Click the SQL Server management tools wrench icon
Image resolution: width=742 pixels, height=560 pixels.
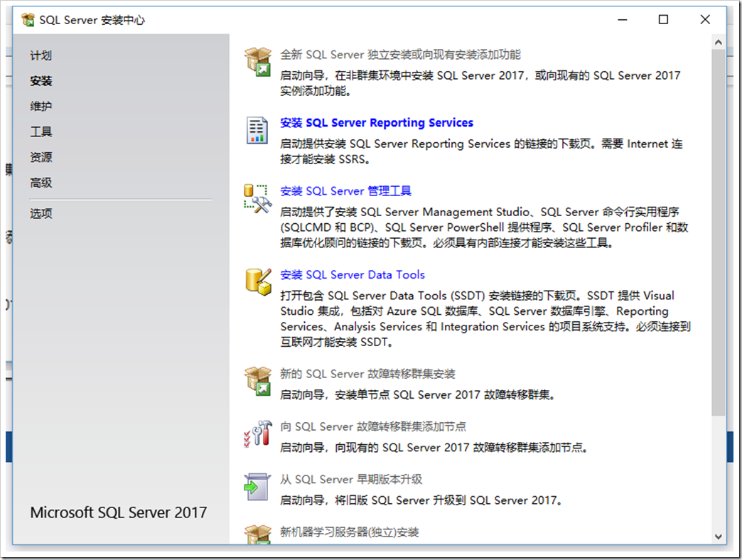[x=258, y=199]
